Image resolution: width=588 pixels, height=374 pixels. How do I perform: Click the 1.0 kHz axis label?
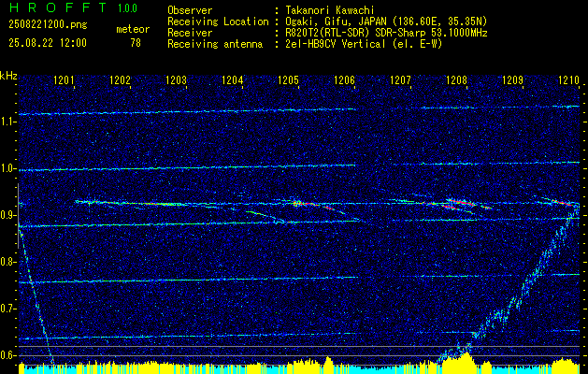point(8,169)
